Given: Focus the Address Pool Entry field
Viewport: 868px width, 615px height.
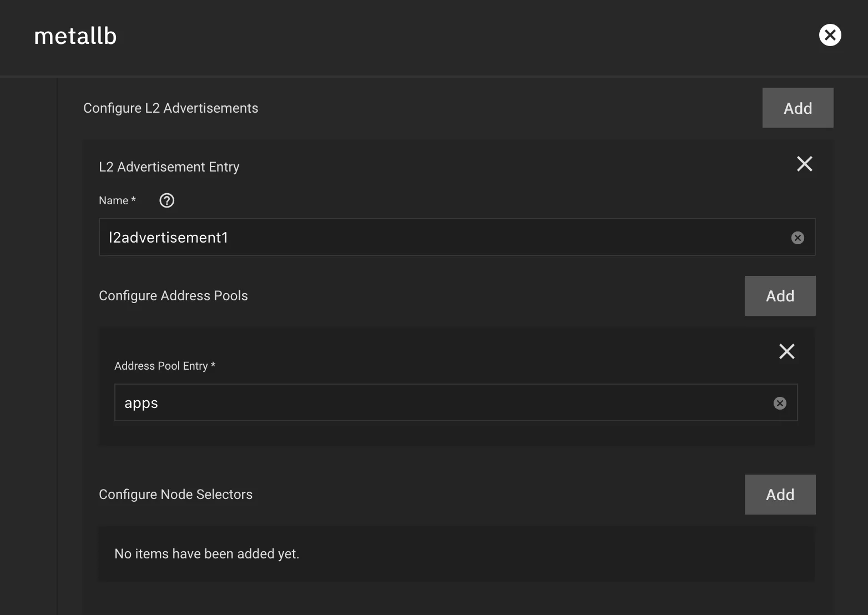Looking at the screenshot, I should coord(438,403).
